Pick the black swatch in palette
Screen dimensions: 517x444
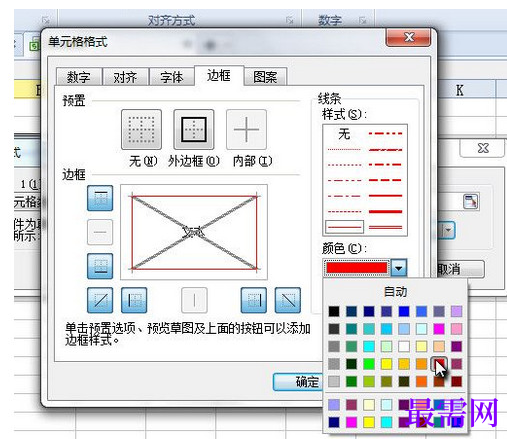[334, 311]
